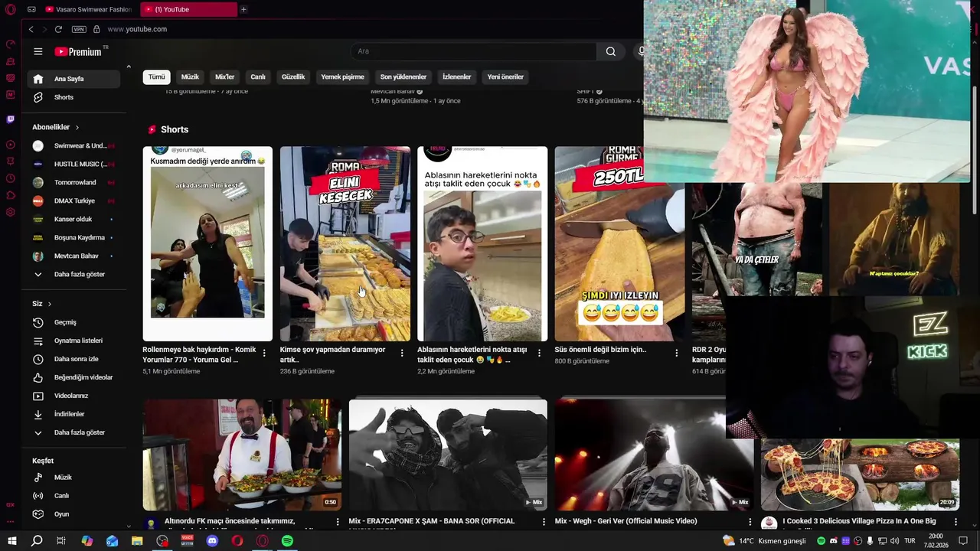This screenshot has width=980, height=551.
Task: Reload the page with the refresh icon
Action: pyautogui.click(x=58, y=29)
